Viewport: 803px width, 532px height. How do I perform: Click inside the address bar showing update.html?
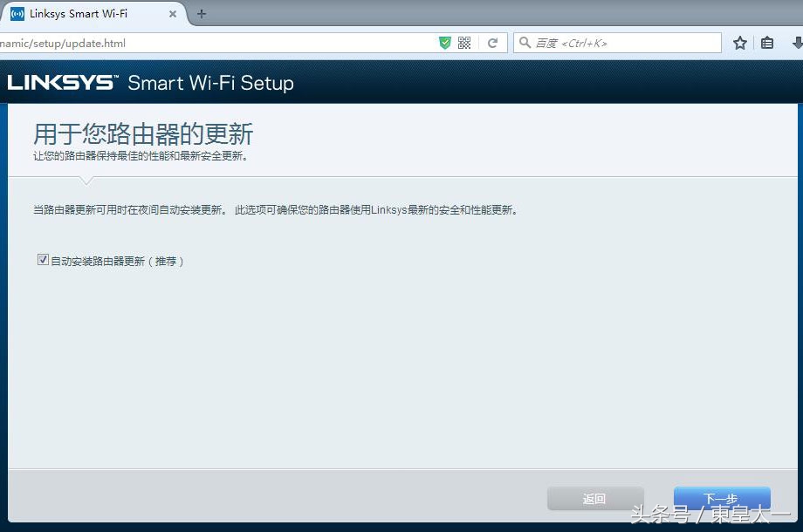(175, 42)
